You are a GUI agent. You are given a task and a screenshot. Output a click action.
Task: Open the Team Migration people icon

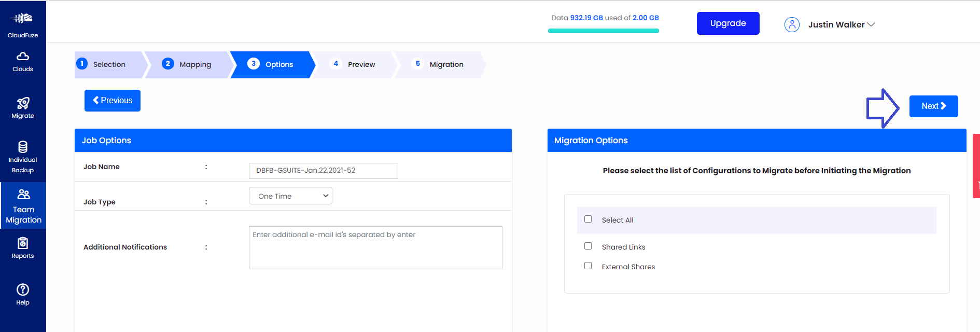tap(24, 195)
